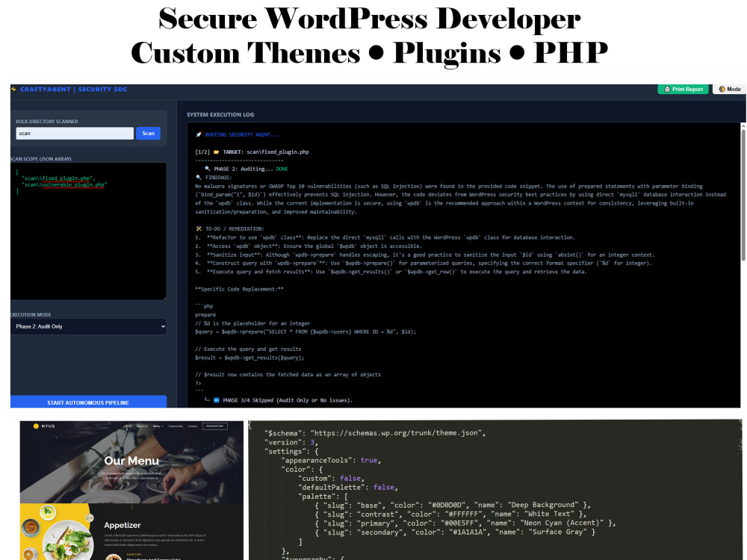Viewport: 747px width, 560px height.
Task: Start the autonomous pipeline
Action: (x=89, y=402)
